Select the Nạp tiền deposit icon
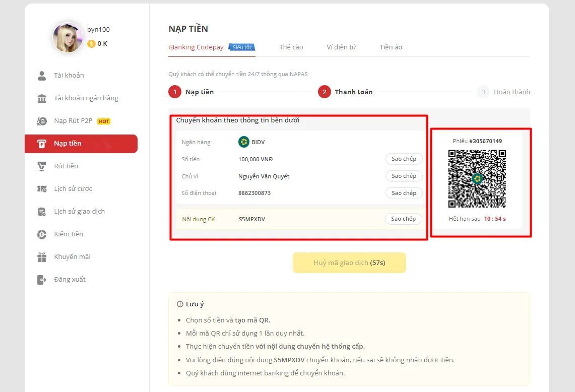Viewport: 575px width, 392px height. pyautogui.click(x=41, y=144)
